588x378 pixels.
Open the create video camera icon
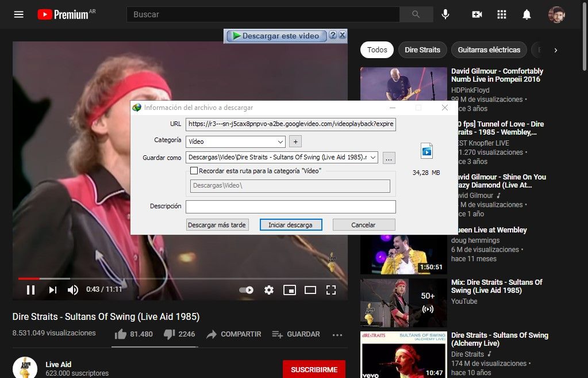click(476, 14)
